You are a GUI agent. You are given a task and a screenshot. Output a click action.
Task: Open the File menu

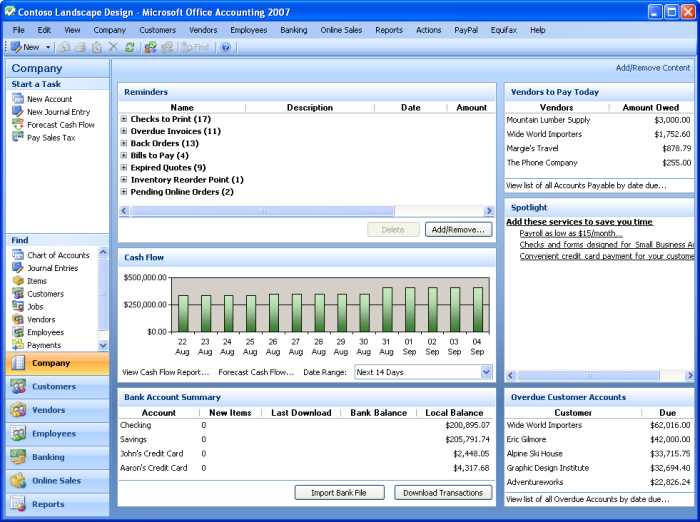click(x=18, y=30)
